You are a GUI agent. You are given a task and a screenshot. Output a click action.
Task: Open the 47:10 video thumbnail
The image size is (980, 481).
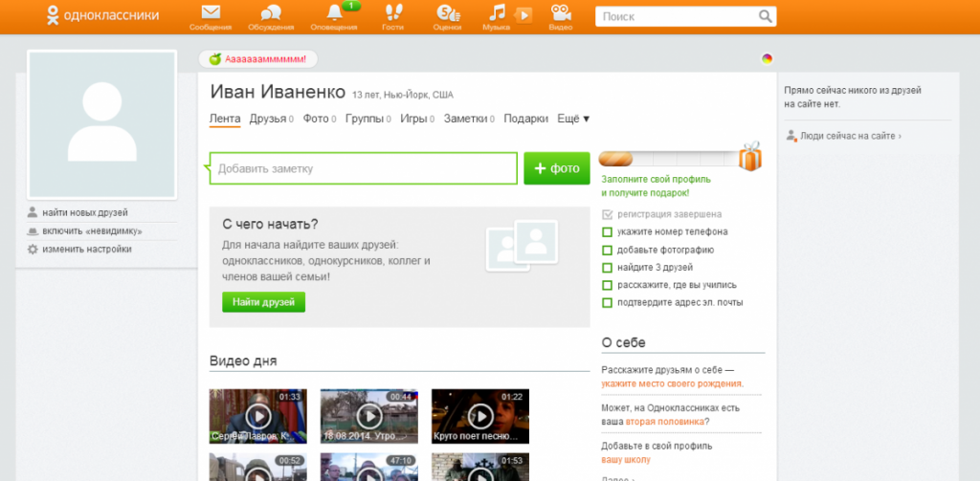[369, 467]
